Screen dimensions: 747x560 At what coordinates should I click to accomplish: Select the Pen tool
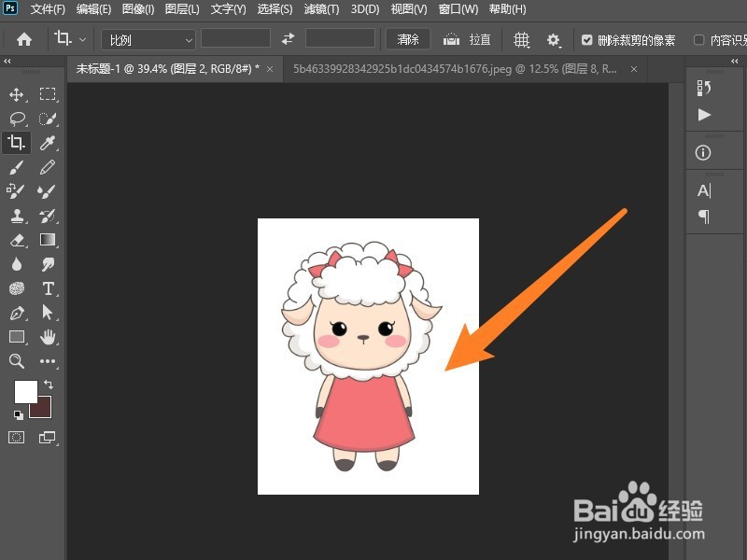(x=17, y=313)
